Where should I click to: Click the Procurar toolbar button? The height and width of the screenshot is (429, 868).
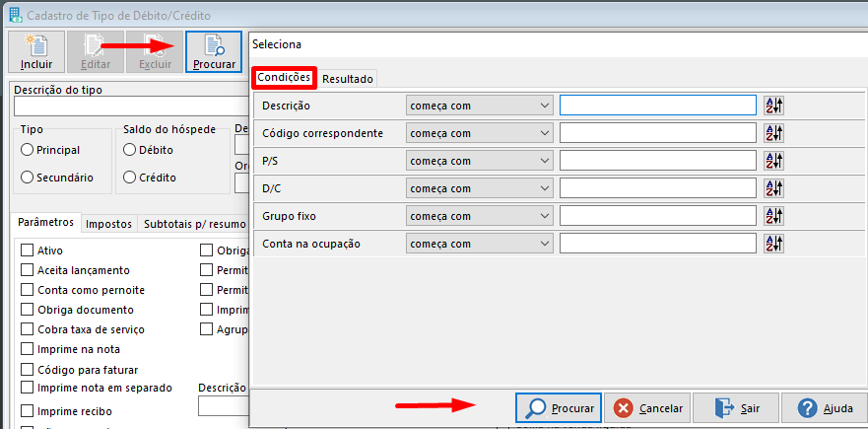pos(214,52)
